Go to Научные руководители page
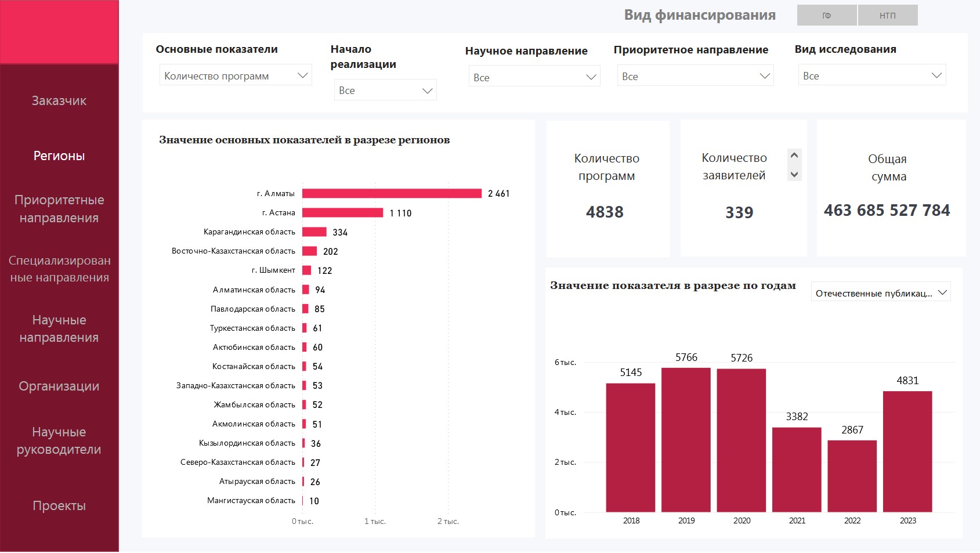The width and height of the screenshot is (980, 553). (59, 441)
